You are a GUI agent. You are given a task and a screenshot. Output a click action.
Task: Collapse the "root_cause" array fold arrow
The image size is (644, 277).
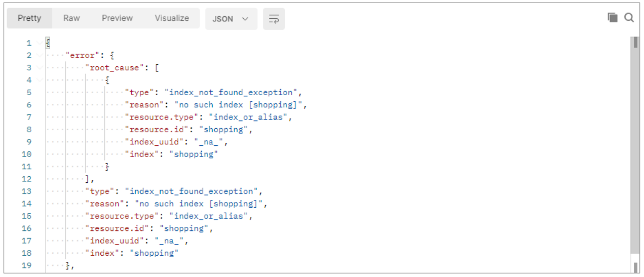(40, 68)
